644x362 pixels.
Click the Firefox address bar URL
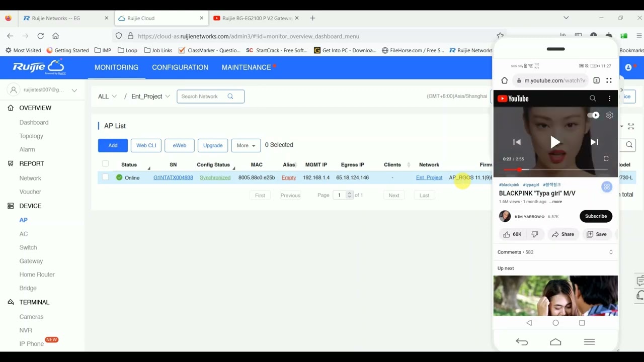249,36
